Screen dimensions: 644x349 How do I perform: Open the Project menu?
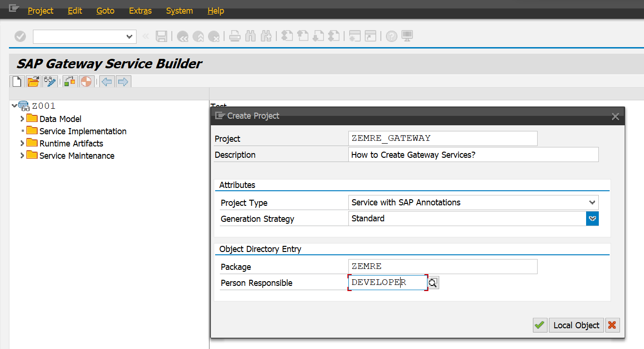point(40,11)
